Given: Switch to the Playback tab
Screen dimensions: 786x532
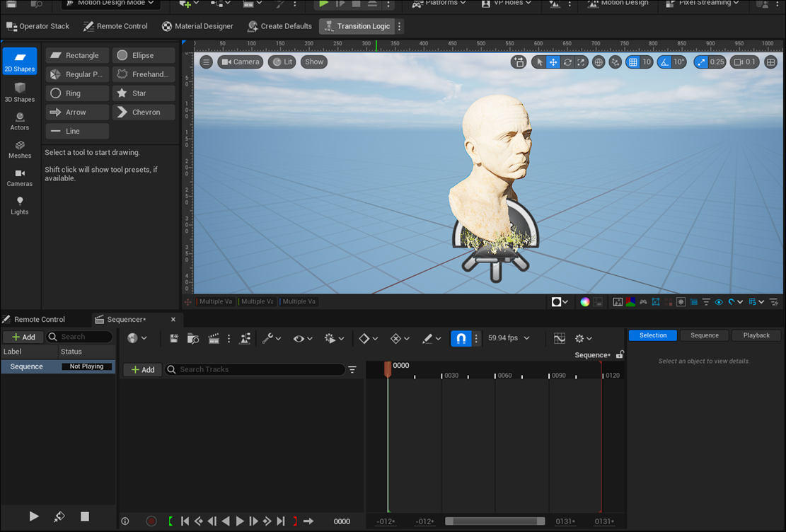Looking at the screenshot, I should pos(756,335).
